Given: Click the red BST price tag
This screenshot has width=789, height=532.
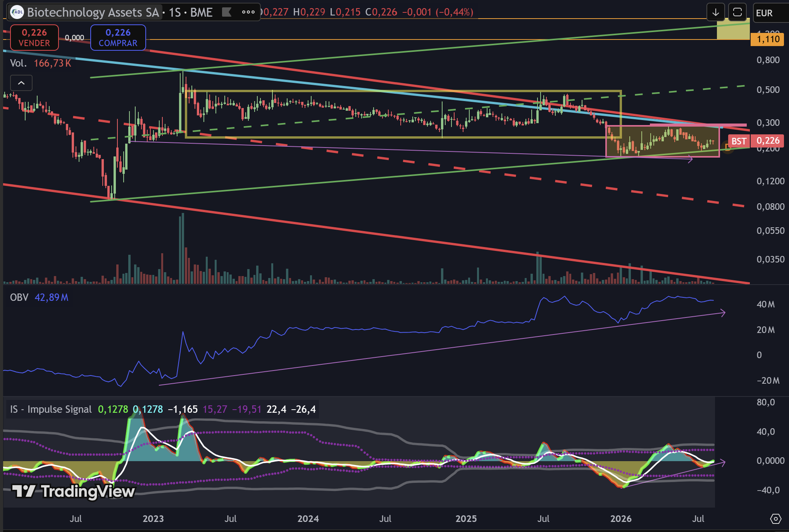Looking at the screenshot, I should (x=739, y=141).
